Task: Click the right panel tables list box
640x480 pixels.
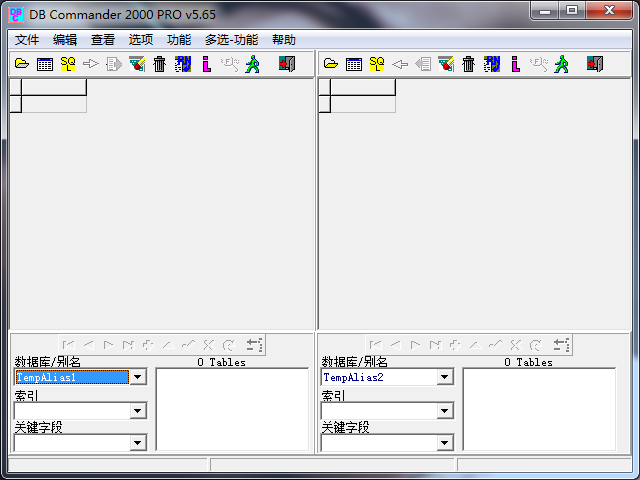Action: 539,409
